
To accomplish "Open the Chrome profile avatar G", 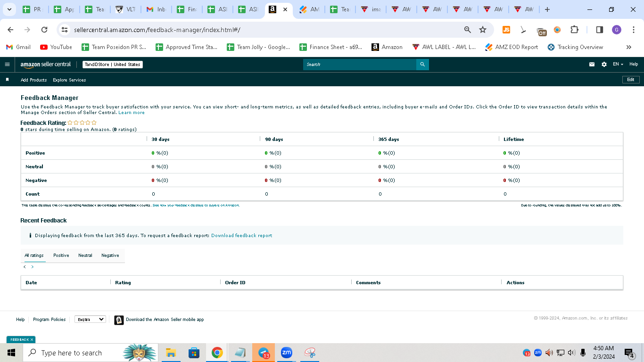I will (x=617, y=30).
